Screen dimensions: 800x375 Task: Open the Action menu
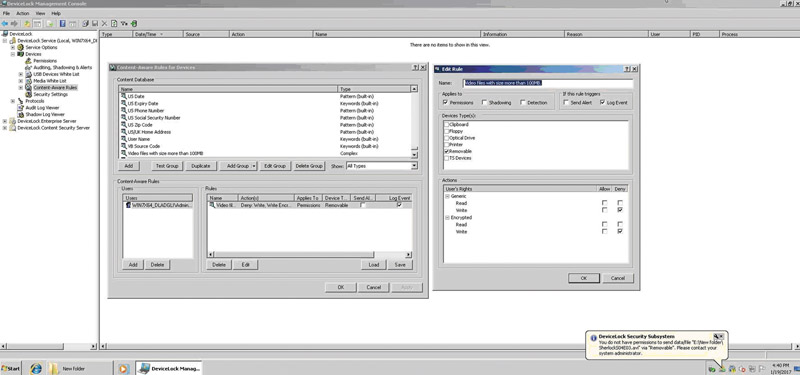[x=22, y=13]
